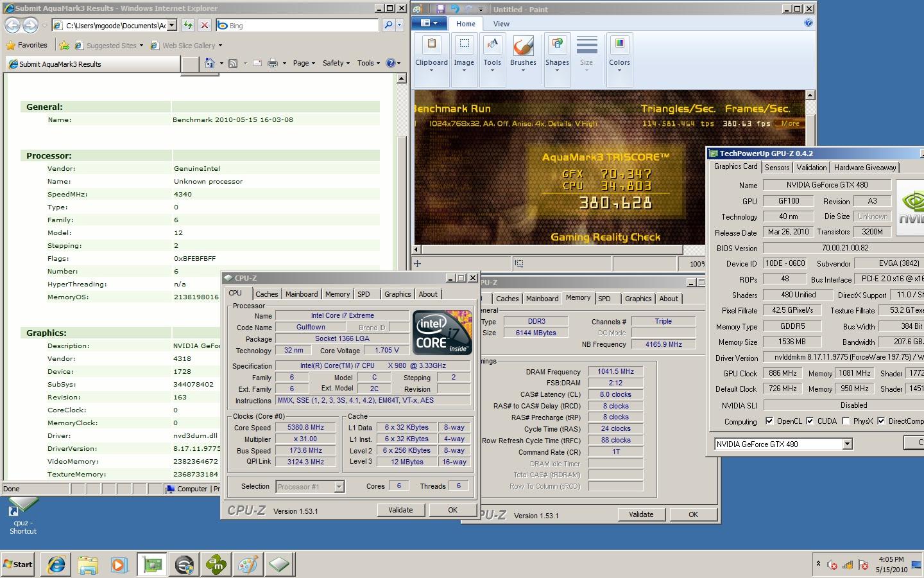Image resolution: width=924 pixels, height=578 pixels.
Task: Toggle the CUDA checkbox in GPU-Z
Action: tap(810, 421)
